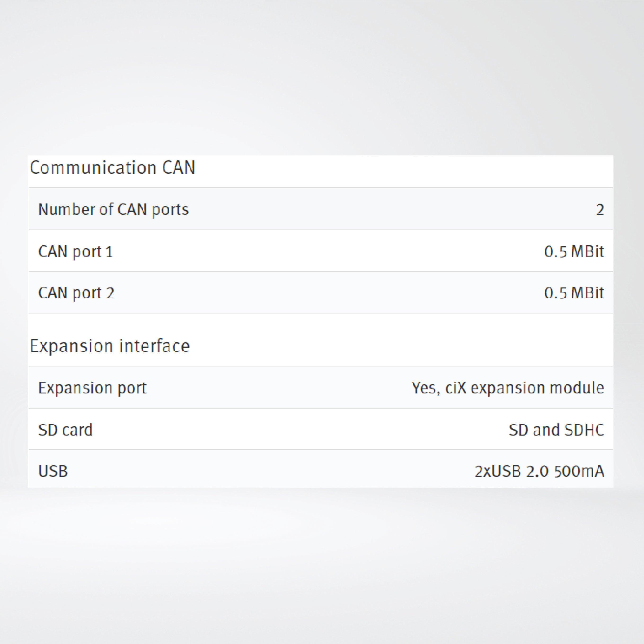Click the 0.5 MBit value for CAN port 1

click(574, 252)
